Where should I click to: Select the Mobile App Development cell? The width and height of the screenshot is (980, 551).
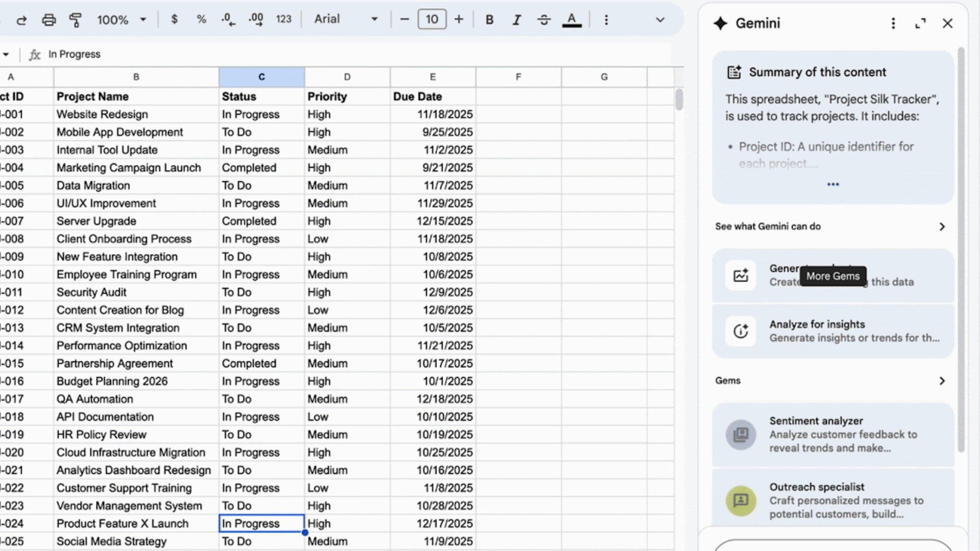(x=136, y=132)
